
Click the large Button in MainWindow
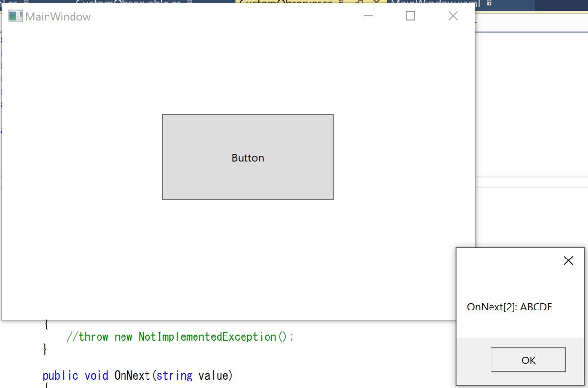[x=248, y=157]
